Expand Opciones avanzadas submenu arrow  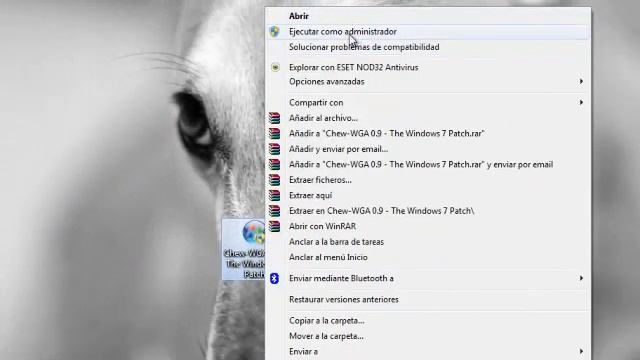(581, 82)
